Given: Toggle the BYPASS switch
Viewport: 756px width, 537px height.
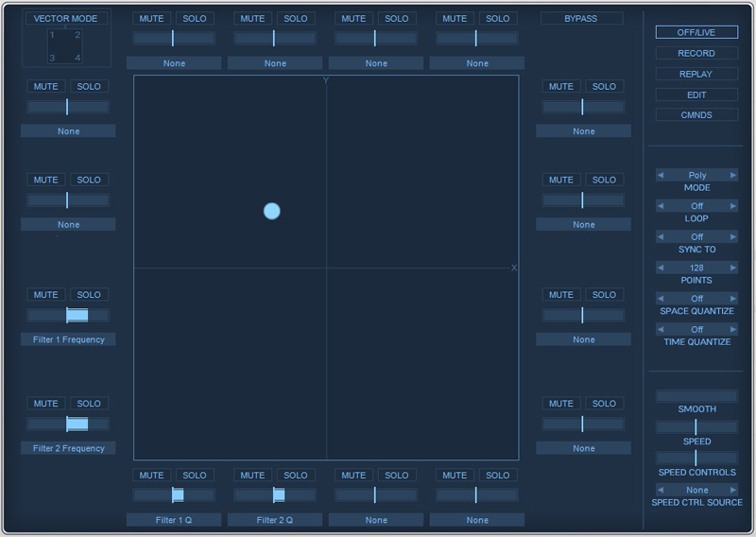Looking at the screenshot, I should click(x=581, y=18).
